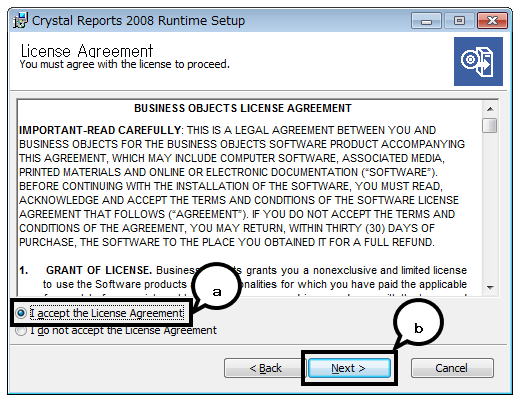The height and width of the screenshot is (401, 520).
Task: Click the scrollbar track below the thumb
Action: point(490,207)
